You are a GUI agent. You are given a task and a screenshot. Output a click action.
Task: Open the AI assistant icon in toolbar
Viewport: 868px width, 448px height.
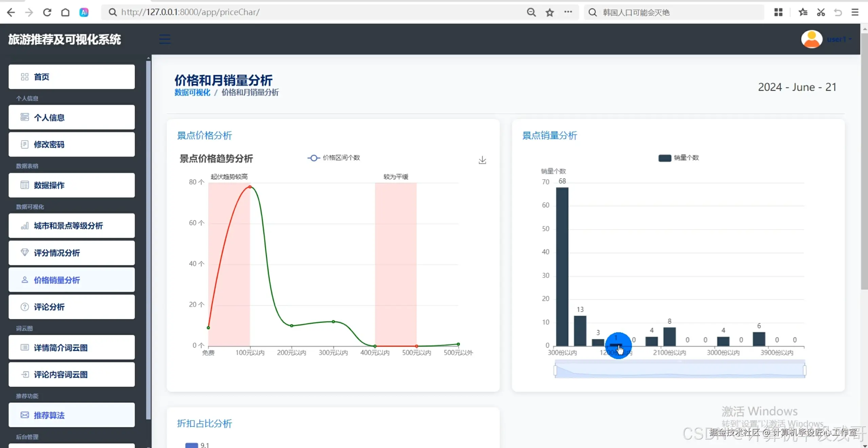click(84, 13)
